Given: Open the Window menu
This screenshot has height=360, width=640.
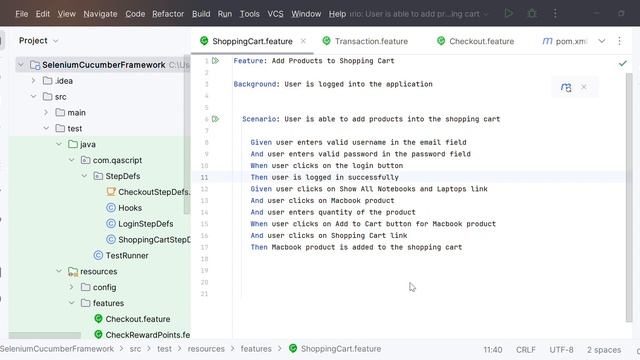Looking at the screenshot, I should [x=306, y=14].
